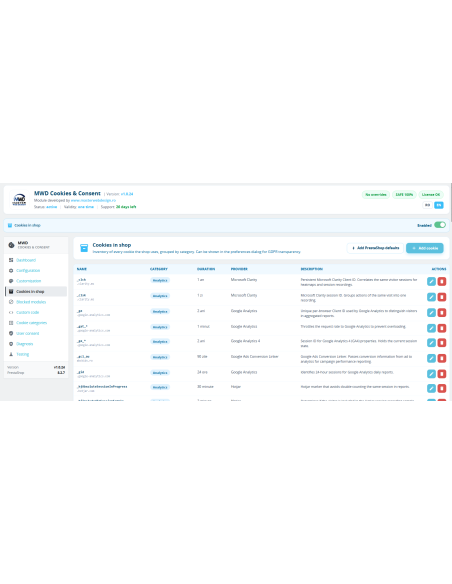Click the SAFE 100% badge
Viewport: 452px width, 584px height.
click(x=404, y=194)
